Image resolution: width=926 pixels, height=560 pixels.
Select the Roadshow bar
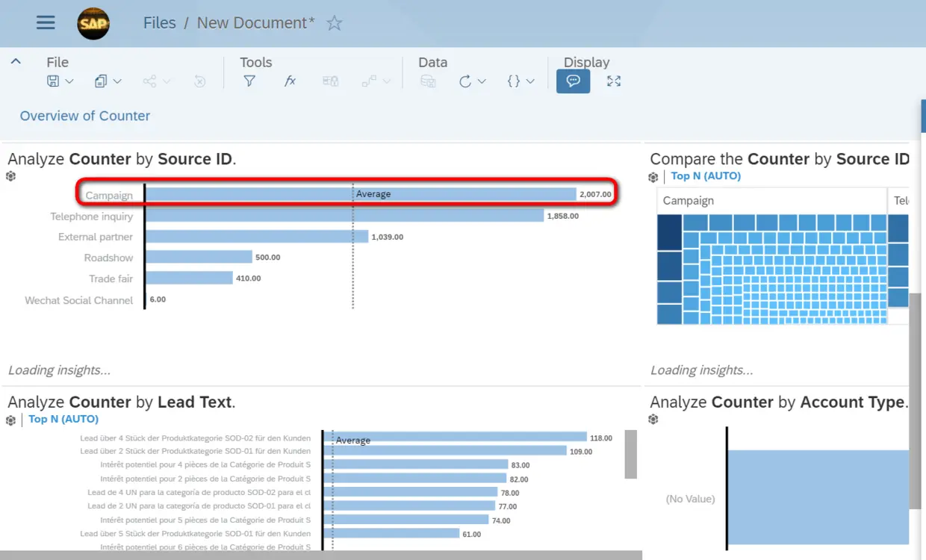click(199, 257)
